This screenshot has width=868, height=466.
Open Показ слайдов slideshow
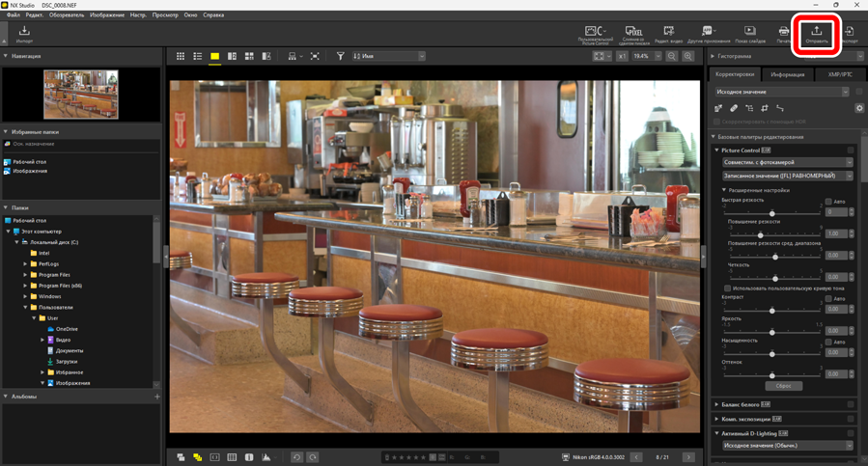(x=749, y=34)
